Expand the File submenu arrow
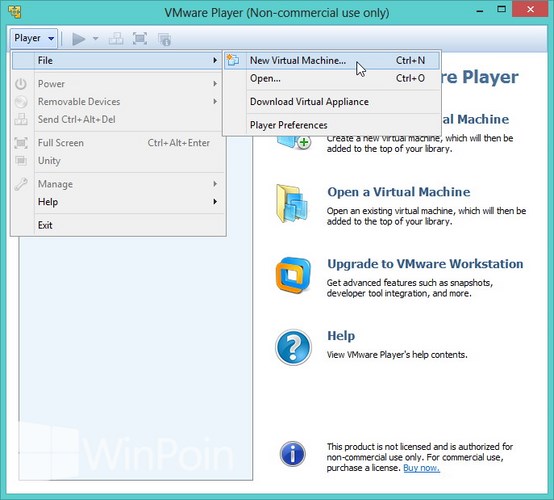This screenshot has height=500, width=554. click(215, 60)
